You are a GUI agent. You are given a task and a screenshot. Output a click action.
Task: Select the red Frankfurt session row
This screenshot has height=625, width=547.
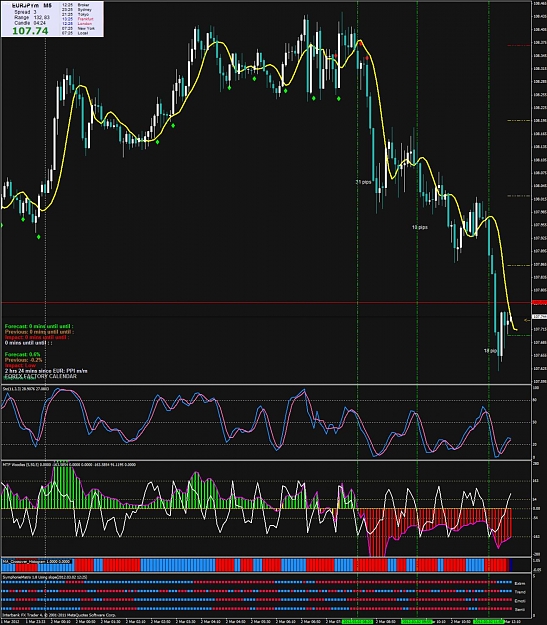tap(78, 19)
